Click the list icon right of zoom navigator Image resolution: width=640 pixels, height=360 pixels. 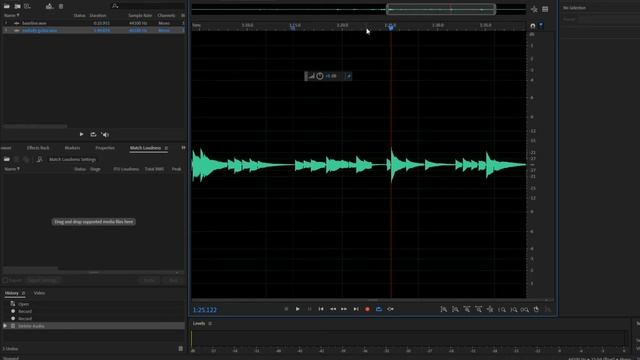pyautogui.click(x=545, y=9)
